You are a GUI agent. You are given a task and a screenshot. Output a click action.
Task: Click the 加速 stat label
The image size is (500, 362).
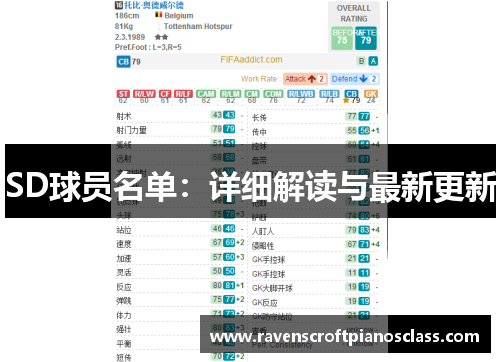124,258
